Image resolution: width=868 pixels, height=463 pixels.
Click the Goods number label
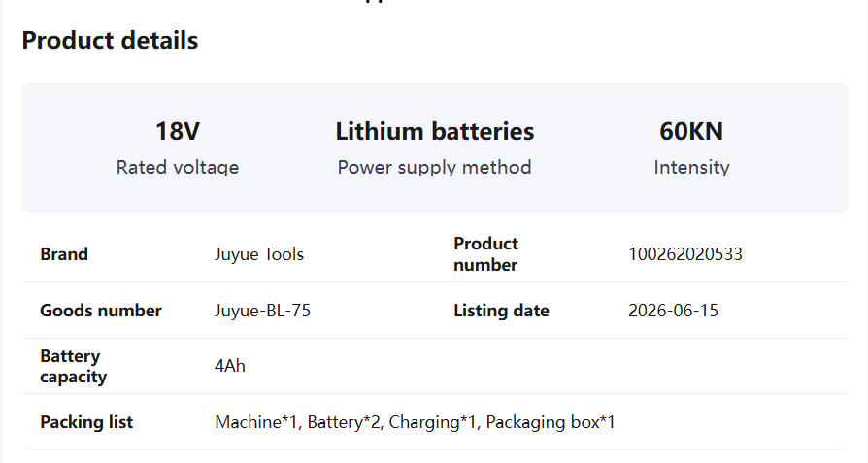click(101, 311)
